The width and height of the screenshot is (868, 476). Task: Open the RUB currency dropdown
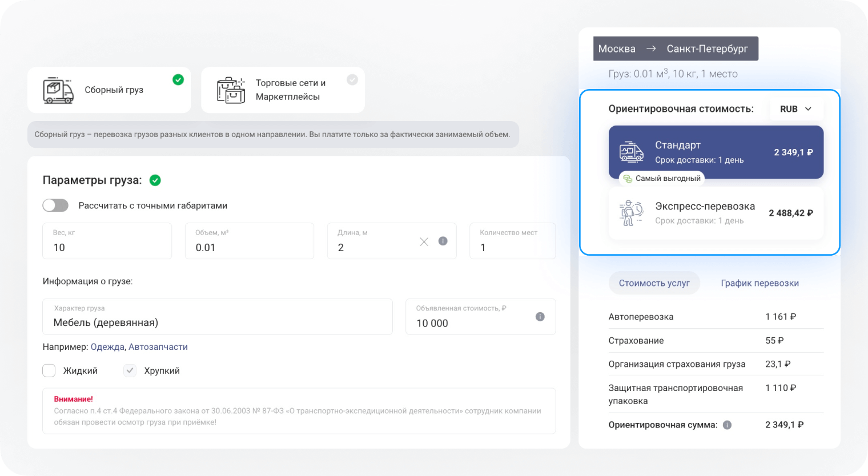795,109
